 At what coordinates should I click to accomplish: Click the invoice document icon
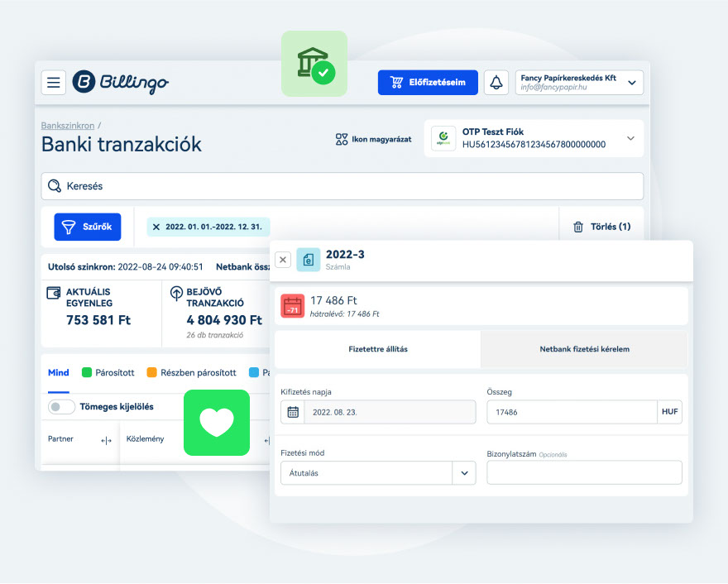click(308, 260)
